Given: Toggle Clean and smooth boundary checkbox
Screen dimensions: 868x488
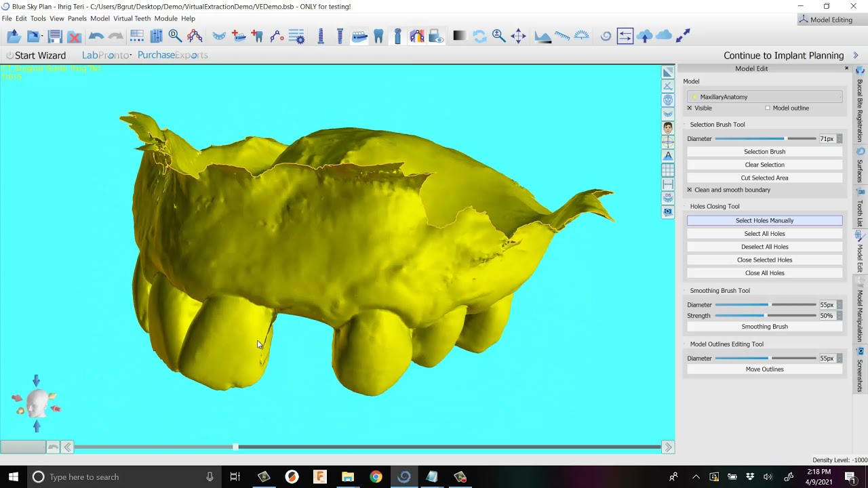Looking at the screenshot, I should (x=690, y=190).
